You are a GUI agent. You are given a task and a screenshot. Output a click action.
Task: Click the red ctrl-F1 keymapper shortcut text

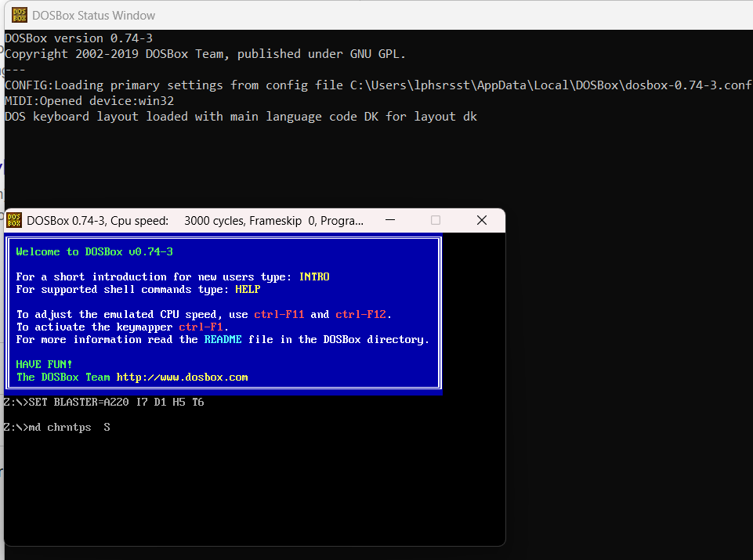tap(201, 327)
